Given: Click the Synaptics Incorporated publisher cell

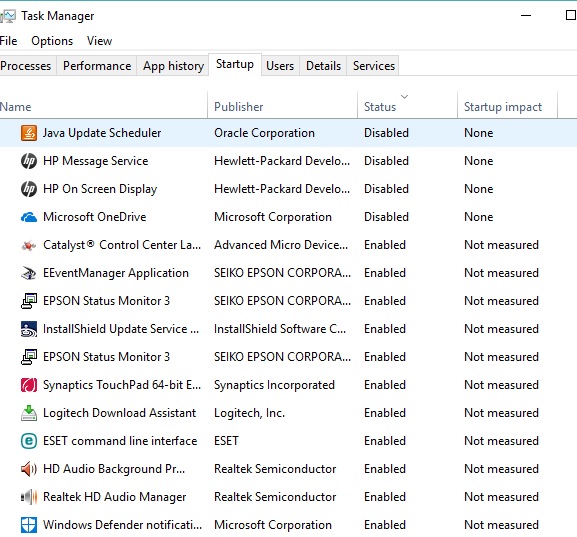Looking at the screenshot, I should [x=274, y=385].
